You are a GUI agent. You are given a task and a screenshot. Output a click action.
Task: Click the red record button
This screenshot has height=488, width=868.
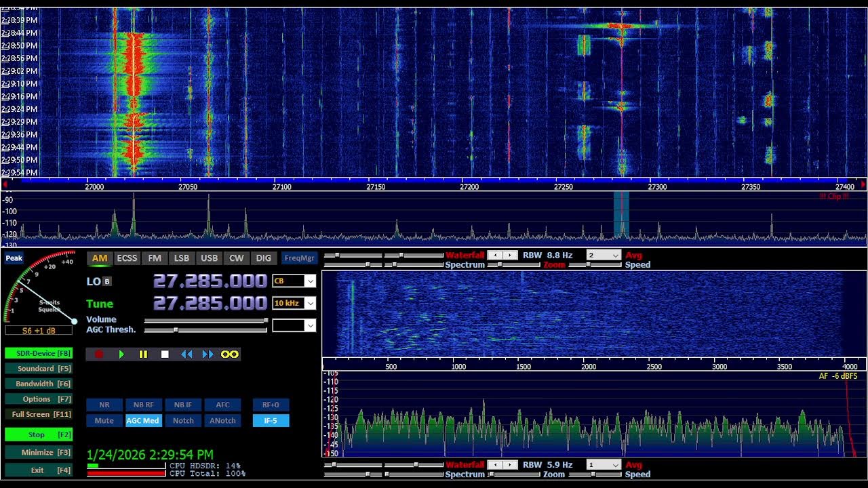click(x=99, y=354)
